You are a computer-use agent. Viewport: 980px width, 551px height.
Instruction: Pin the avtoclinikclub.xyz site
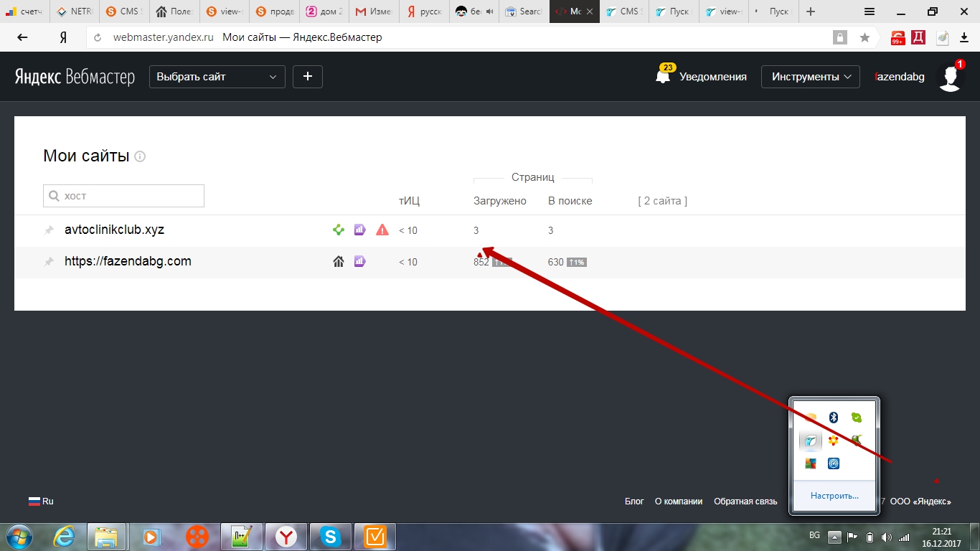[49, 230]
